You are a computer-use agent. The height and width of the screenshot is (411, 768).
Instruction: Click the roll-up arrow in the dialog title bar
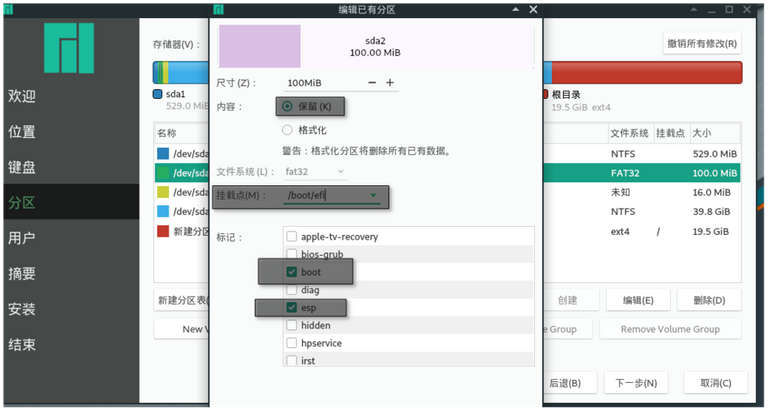[x=515, y=8]
